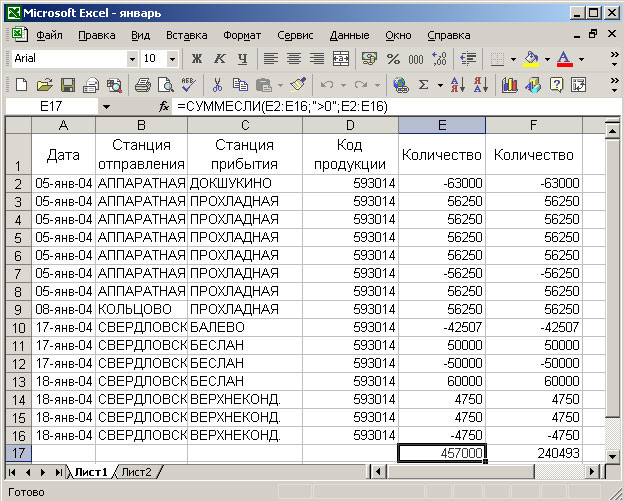Switch to the Лист2 sheet tab
This screenshot has height=501, width=624.
tap(135, 471)
